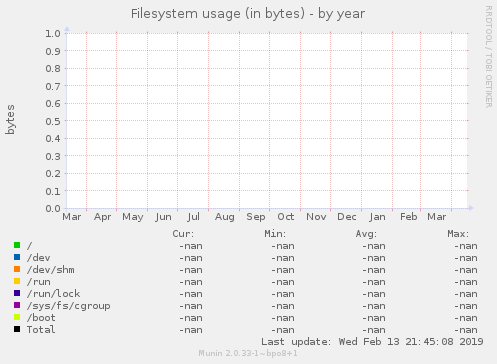Click the Cur: column header
The width and height of the screenshot is (497, 364).
(183, 234)
